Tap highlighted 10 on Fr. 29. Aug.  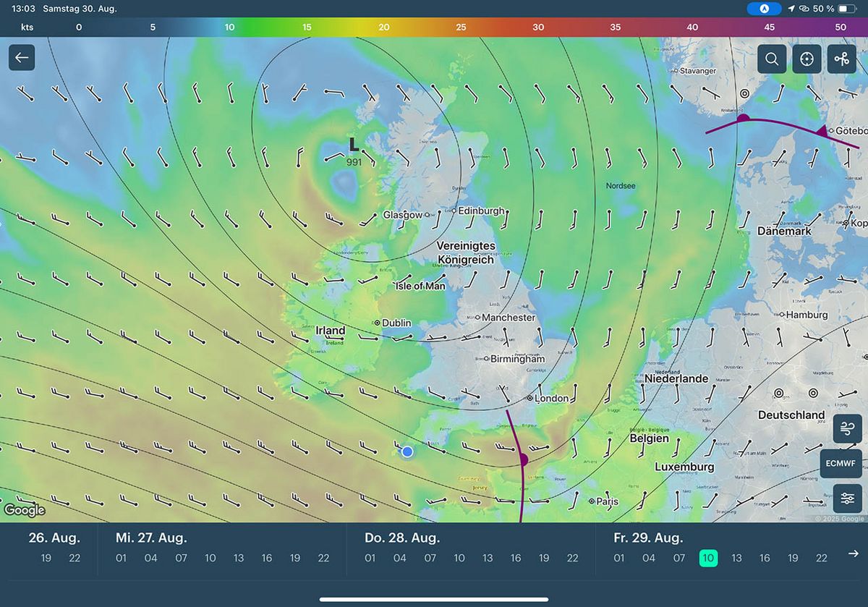[x=708, y=558]
